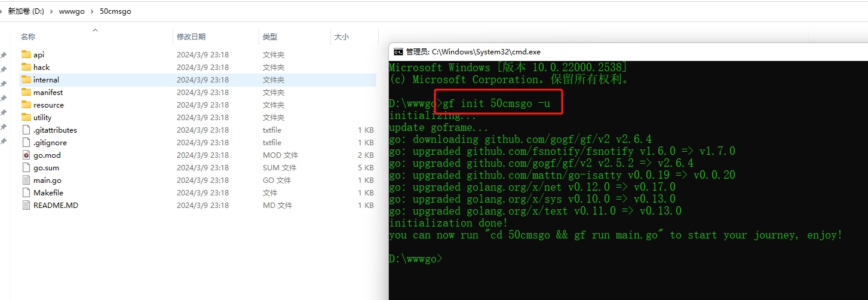Click the Makefile file name

48,192
